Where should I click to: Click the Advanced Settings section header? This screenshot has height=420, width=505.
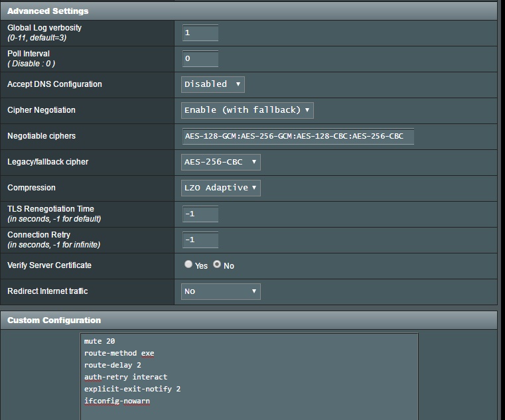[x=48, y=11]
